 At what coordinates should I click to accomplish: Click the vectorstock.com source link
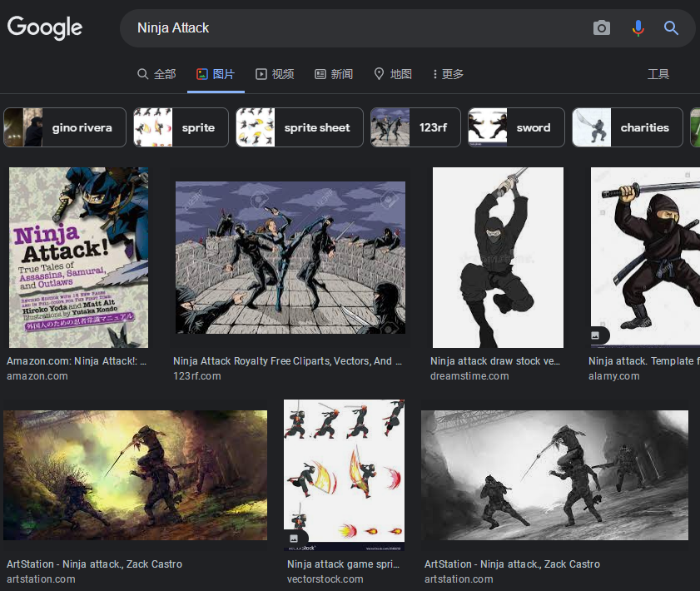click(325, 579)
